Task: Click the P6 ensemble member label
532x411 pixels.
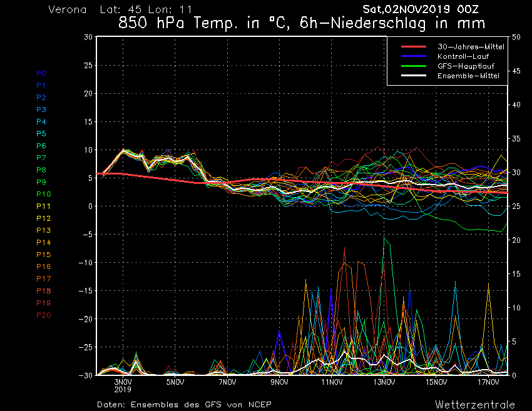Action: coord(41,146)
